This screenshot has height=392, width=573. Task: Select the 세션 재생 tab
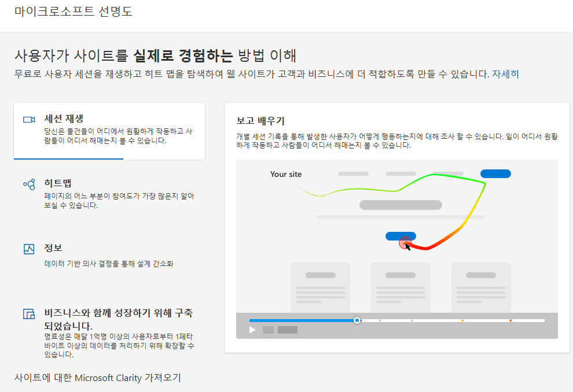pyautogui.click(x=109, y=131)
